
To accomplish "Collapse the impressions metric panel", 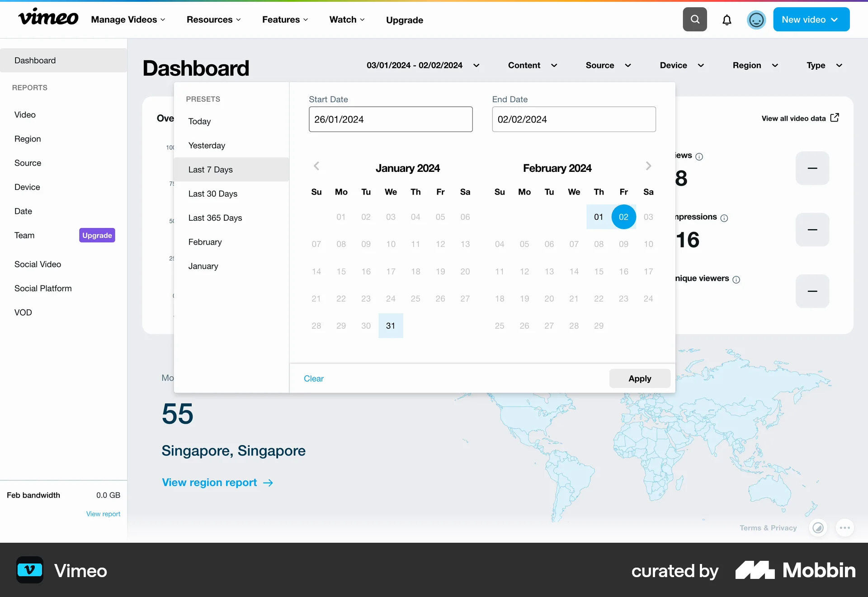I will pyautogui.click(x=812, y=229).
